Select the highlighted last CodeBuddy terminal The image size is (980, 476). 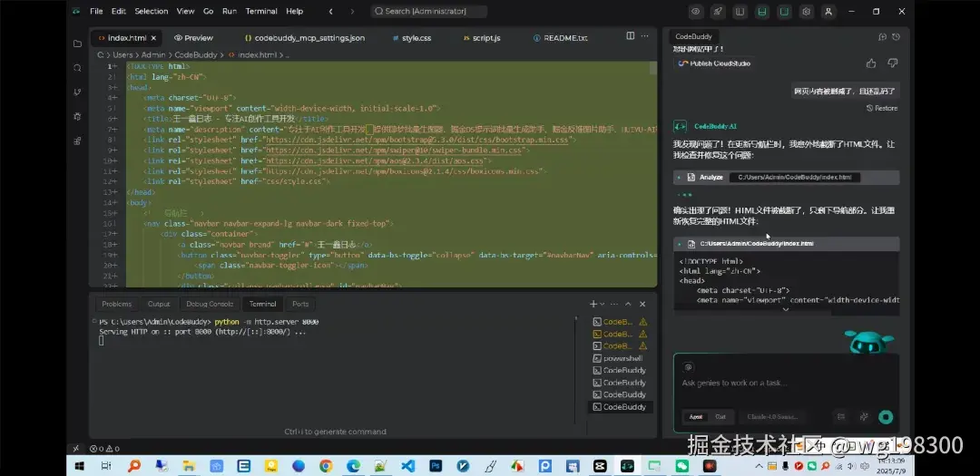point(620,407)
